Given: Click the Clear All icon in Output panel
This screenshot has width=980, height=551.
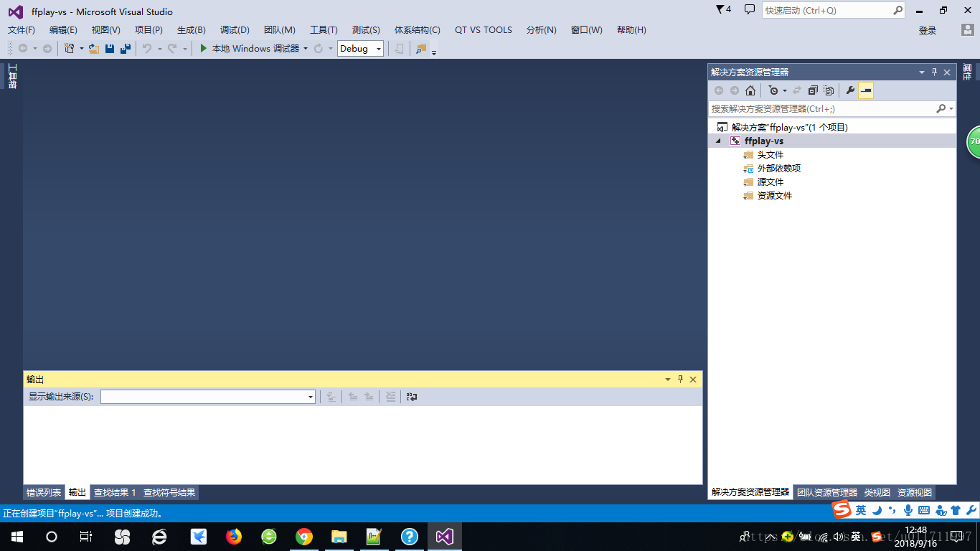Looking at the screenshot, I should click(391, 397).
